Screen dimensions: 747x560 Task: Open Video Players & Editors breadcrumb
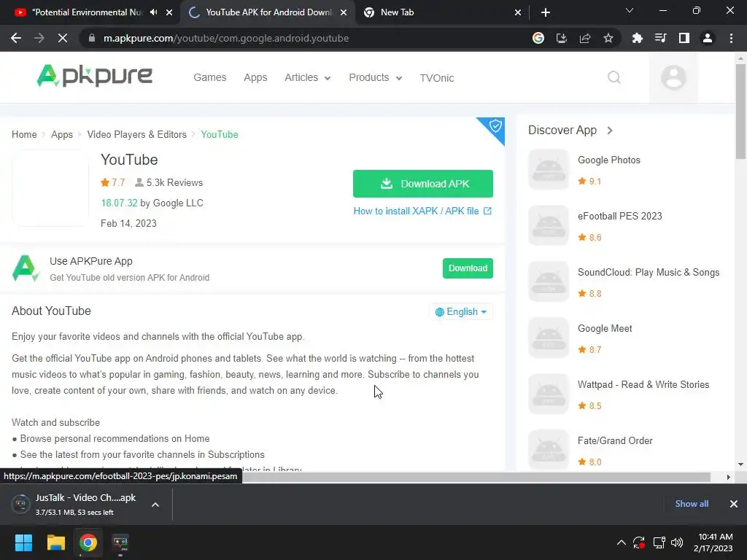136,135
